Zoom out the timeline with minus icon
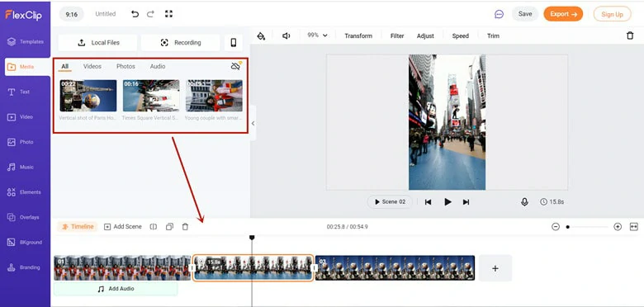 556,227
